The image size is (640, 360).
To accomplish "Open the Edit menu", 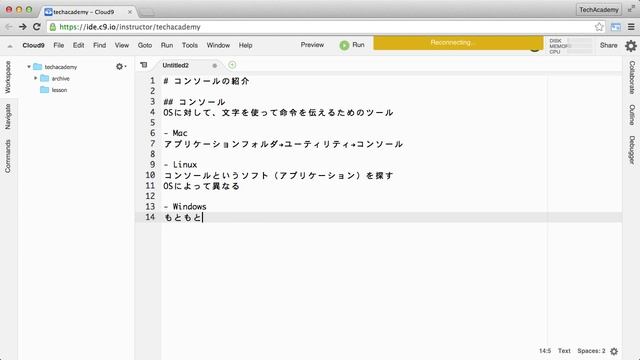I will click(78, 45).
